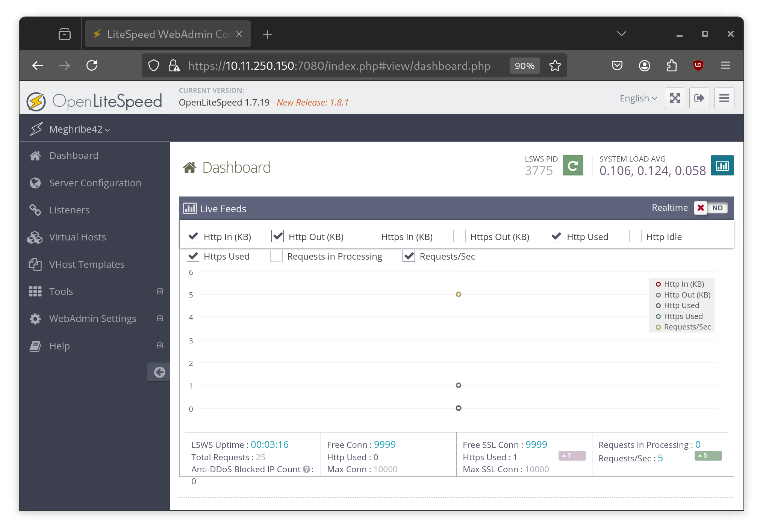Click the Requests/Sec legend swatch
Image resolution: width=763 pixels, height=532 pixels.
(x=658, y=327)
